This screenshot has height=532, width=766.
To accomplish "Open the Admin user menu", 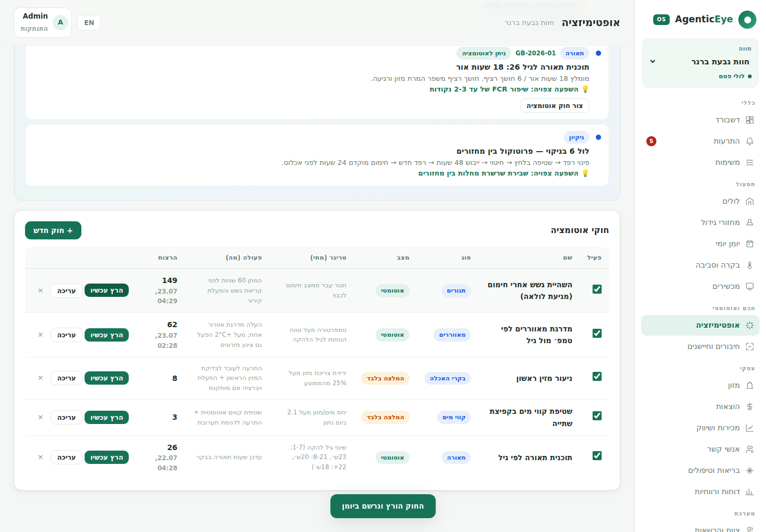I will click(43, 22).
